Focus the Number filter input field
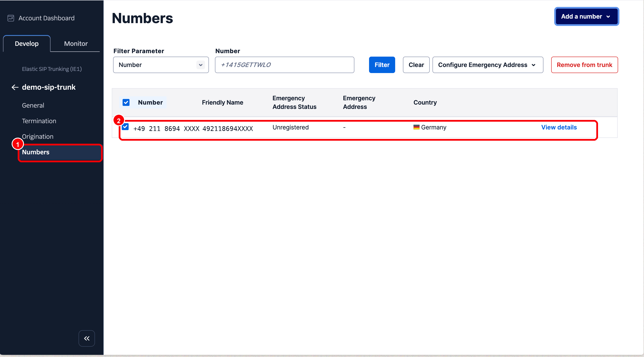Screen dimensions: 644x357 click(x=284, y=65)
